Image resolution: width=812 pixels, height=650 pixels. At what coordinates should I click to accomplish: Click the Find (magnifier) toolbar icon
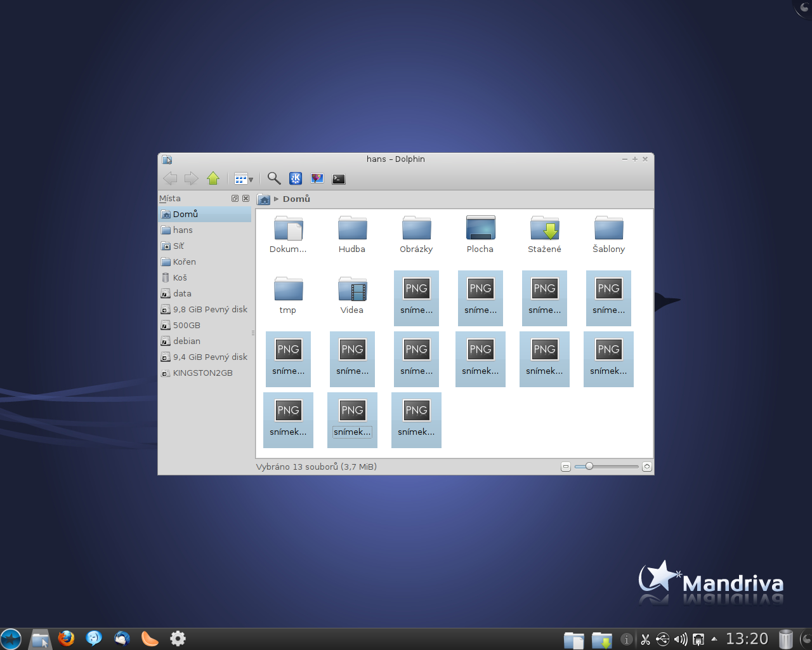tap(273, 179)
